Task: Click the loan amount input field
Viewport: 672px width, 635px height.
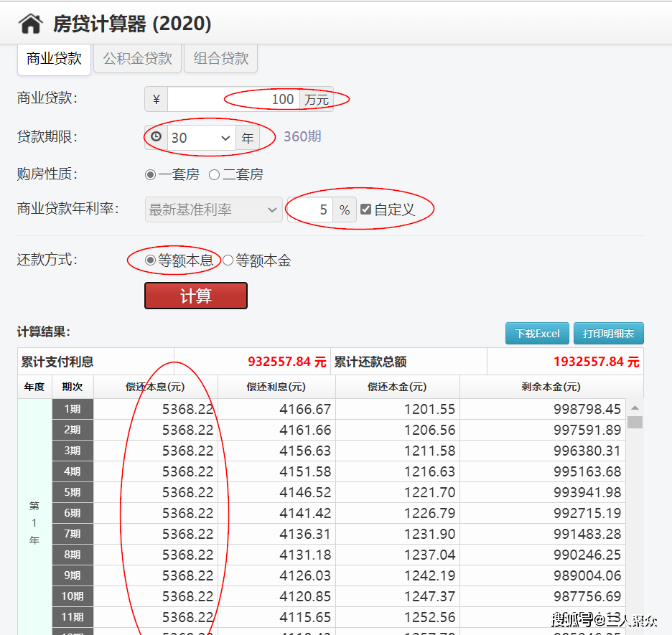Action: click(x=233, y=100)
